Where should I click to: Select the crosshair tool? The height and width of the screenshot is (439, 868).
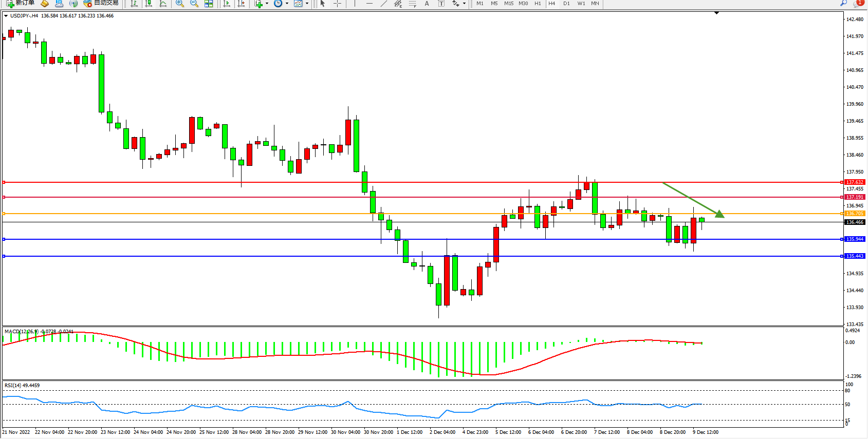[x=337, y=4]
